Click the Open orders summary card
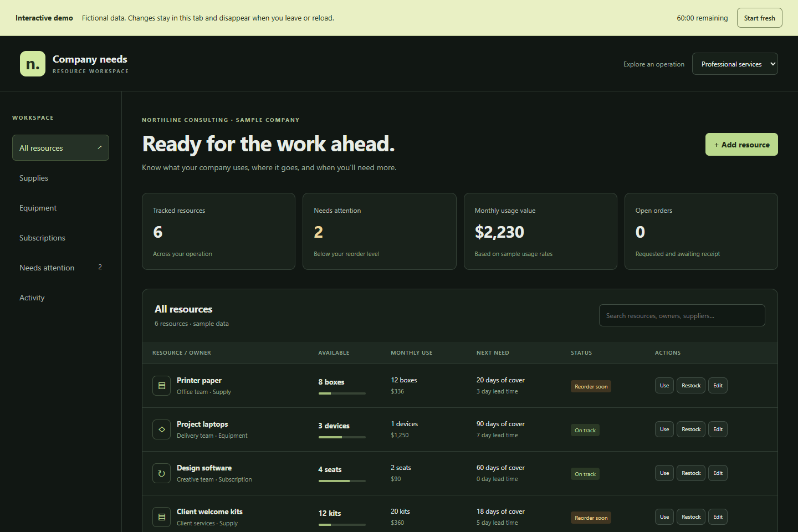Image resolution: width=798 pixels, height=532 pixels. (x=701, y=231)
